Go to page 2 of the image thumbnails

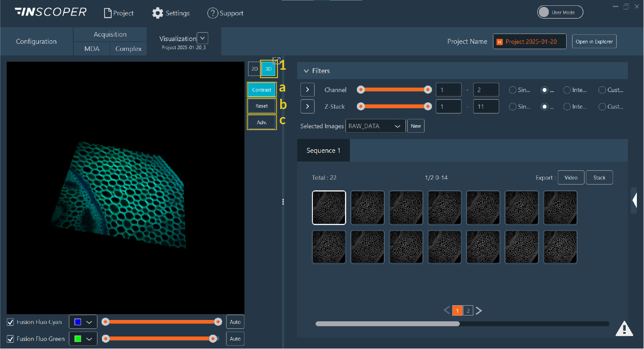pyautogui.click(x=468, y=310)
